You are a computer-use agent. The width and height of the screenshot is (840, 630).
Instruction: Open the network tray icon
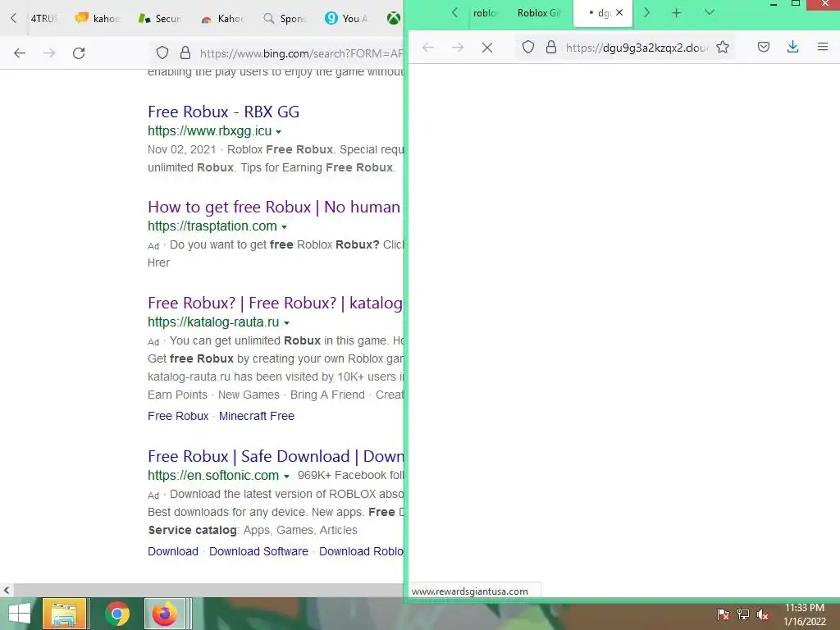click(743, 614)
